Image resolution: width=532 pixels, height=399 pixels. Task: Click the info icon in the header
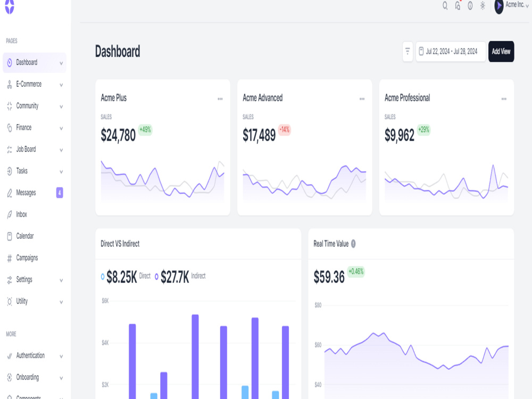point(470,6)
